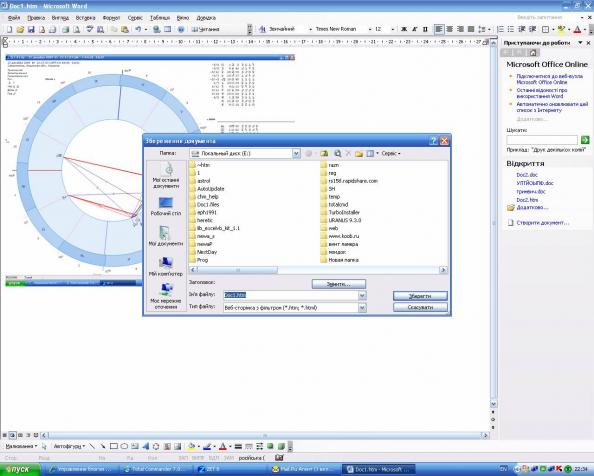Screen dimensions: 594x476
Task: Open My Computer in dialog places bar
Action: 166,267
